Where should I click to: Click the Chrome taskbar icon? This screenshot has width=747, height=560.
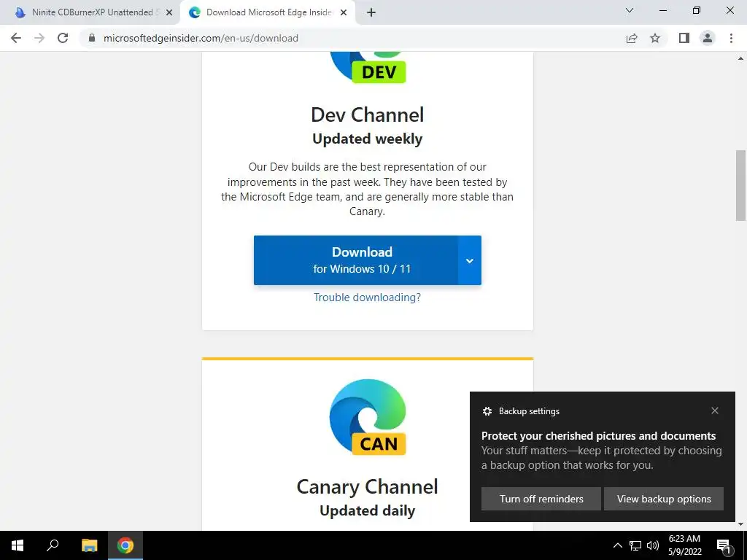[125, 545]
